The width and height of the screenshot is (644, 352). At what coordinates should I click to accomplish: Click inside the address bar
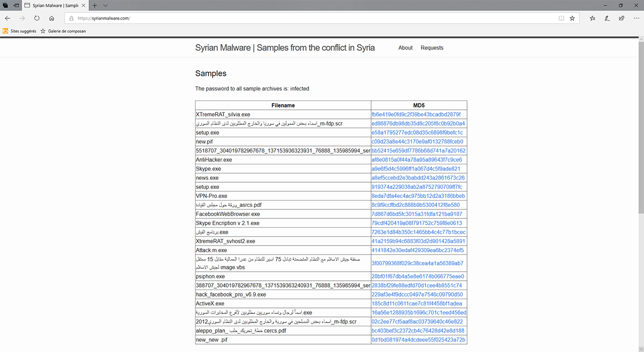(198, 17)
